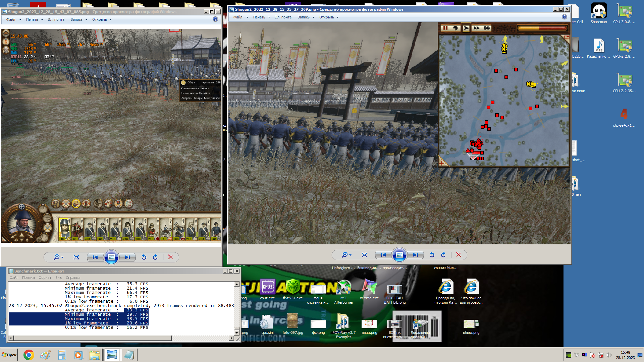Open Формат menu in Notepad
This screenshot has height=362, width=644.
pyautogui.click(x=45, y=278)
